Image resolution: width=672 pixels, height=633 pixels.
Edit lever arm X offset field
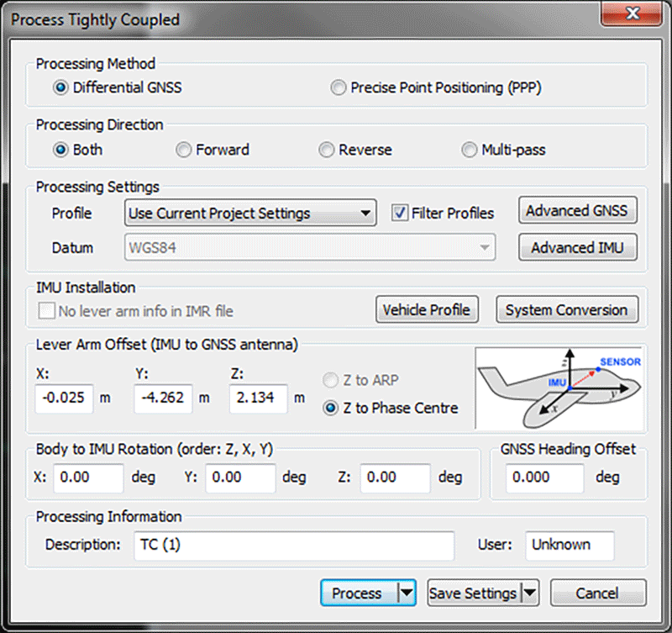click(x=64, y=398)
